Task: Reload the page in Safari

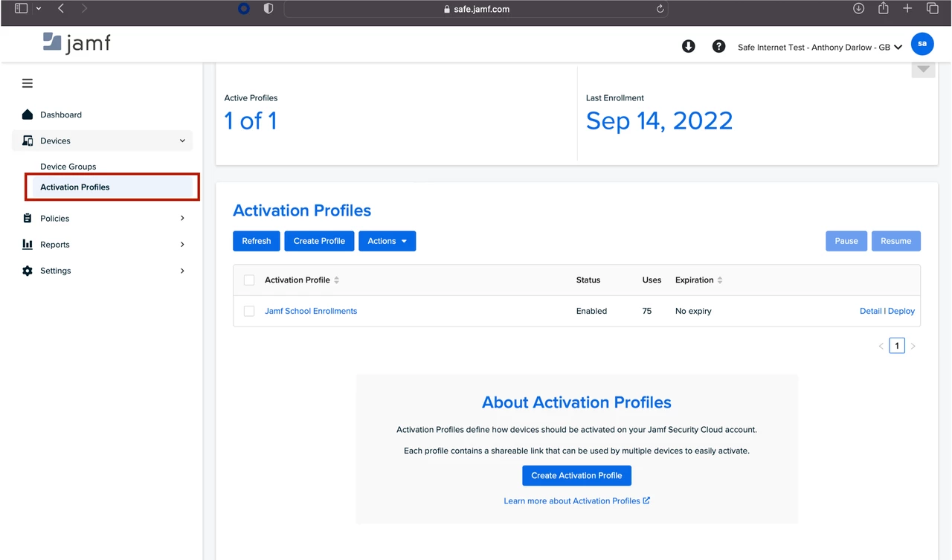Action: pos(660,9)
